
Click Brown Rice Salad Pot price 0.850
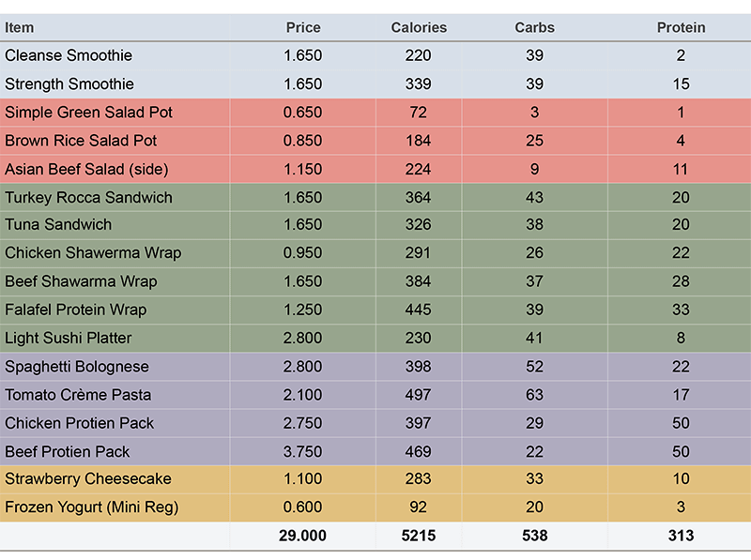coord(302,141)
